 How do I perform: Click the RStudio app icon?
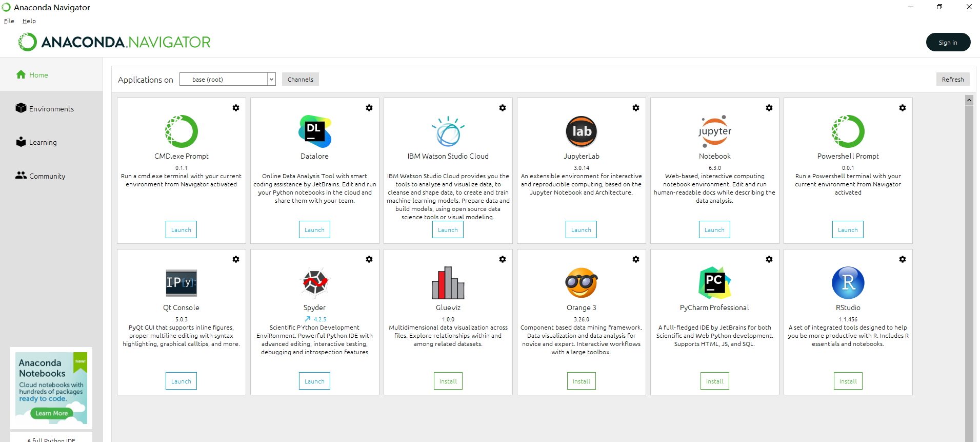pos(848,283)
